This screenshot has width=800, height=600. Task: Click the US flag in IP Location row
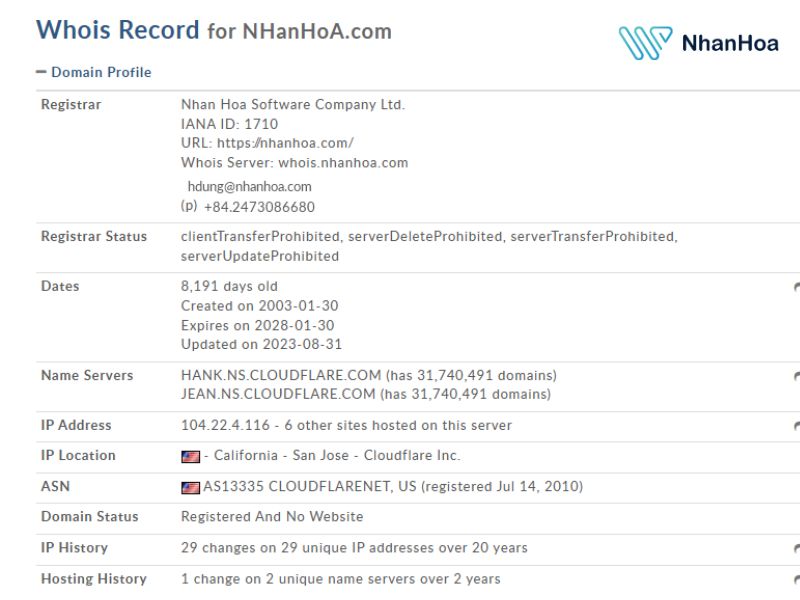pyautogui.click(x=190, y=456)
